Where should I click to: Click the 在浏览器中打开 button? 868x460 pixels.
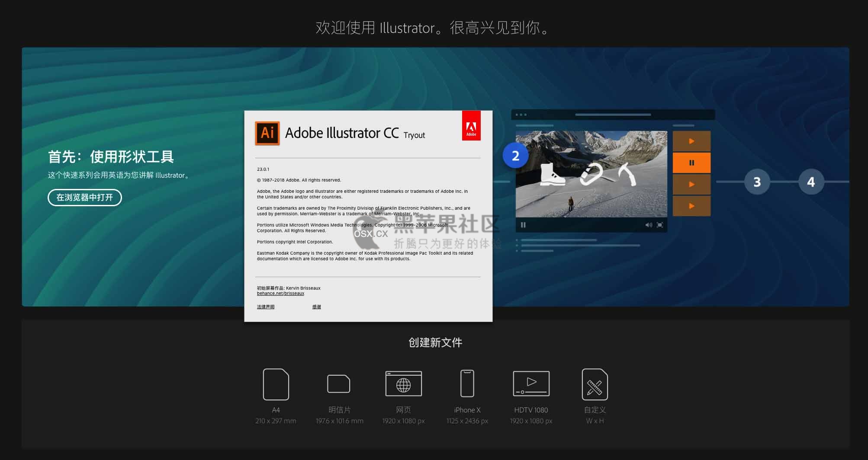85,198
